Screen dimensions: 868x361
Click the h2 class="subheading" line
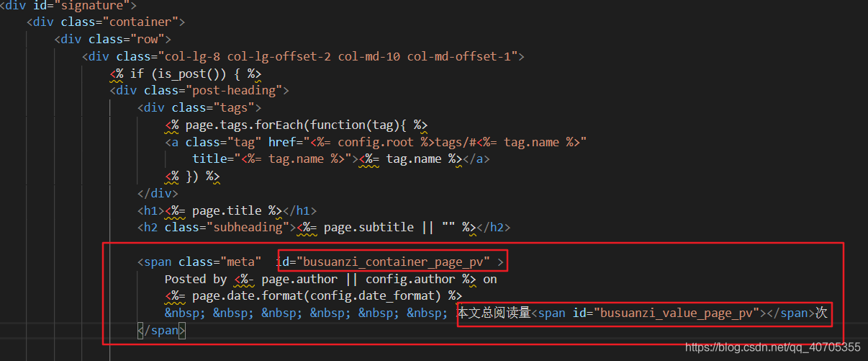click(x=324, y=227)
